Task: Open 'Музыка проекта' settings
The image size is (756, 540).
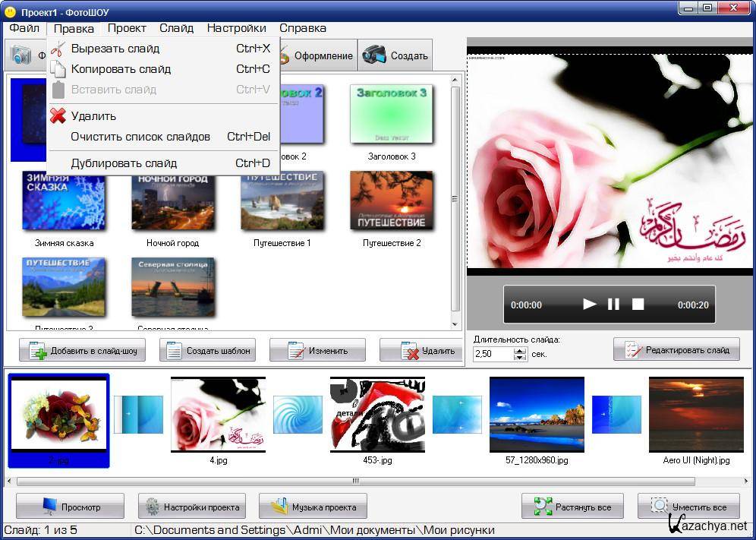Action: [313, 507]
